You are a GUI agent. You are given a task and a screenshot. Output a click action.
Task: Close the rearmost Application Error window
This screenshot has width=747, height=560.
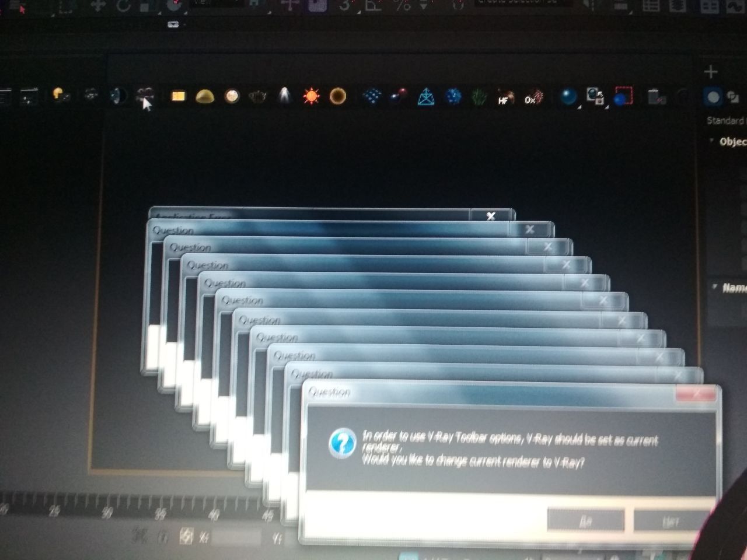click(x=491, y=216)
